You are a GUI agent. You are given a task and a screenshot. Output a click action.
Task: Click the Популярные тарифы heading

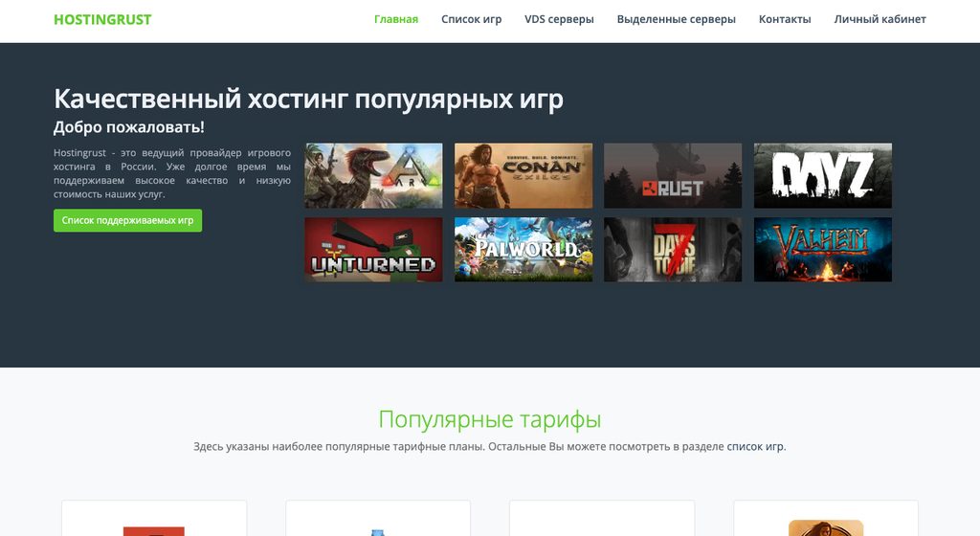(490, 419)
